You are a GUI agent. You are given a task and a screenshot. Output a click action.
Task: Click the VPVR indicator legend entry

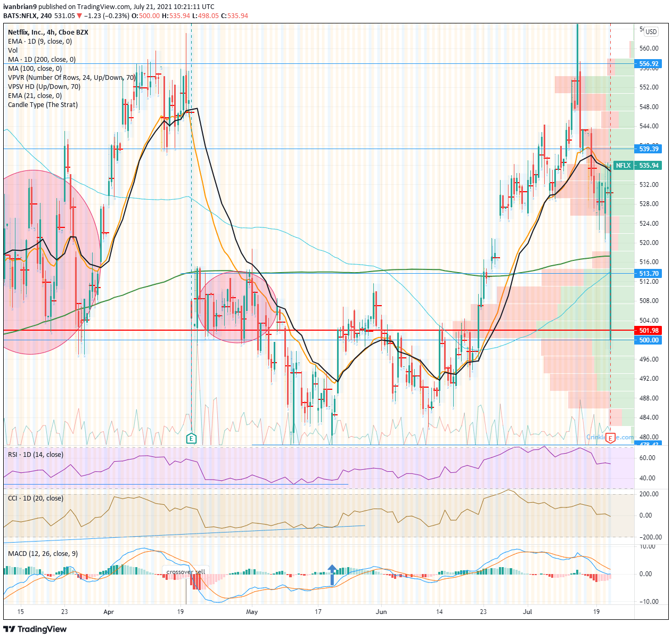point(72,77)
